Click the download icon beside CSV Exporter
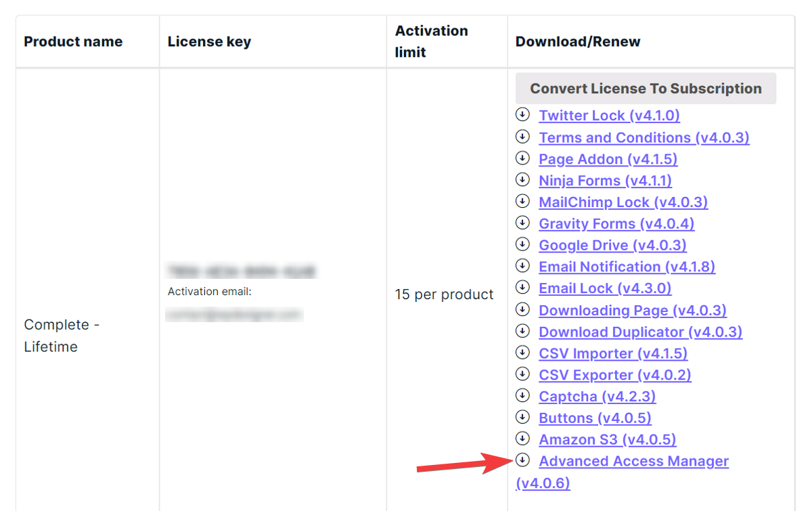812x511 pixels. pyautogui.click(x=522, y=374)
